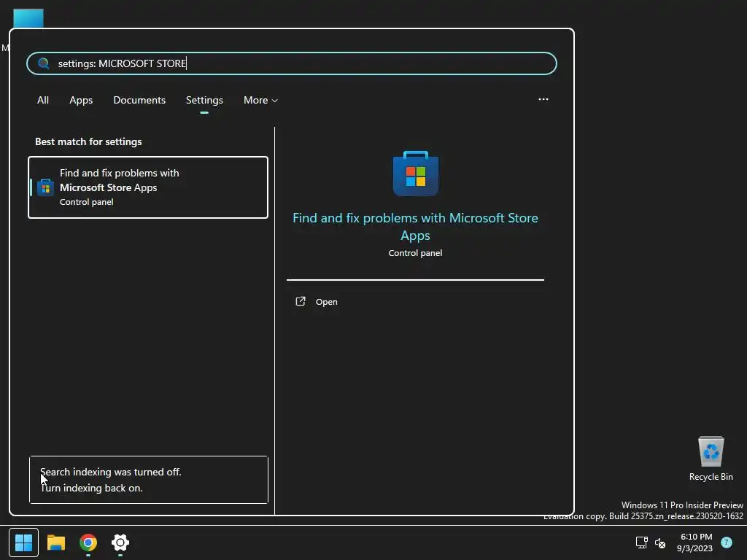
Task: Click the search magnifier icon
Action: coord(43,63)
